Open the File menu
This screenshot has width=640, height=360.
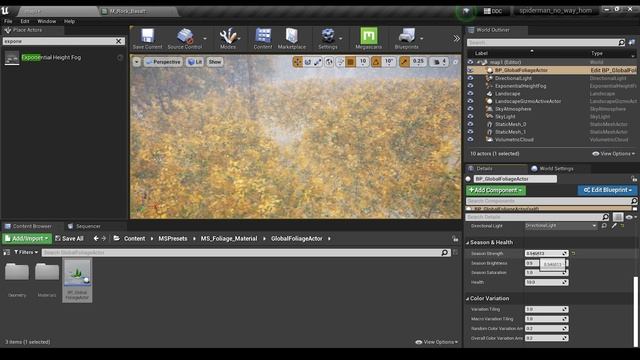point(8,21)
